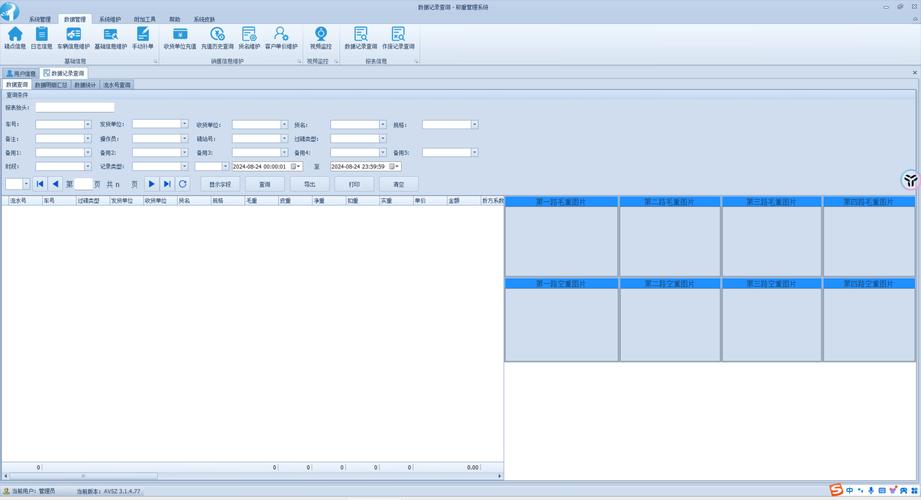This screenshot has width=921, height=500.
Task: Expand the 过磅类型 dropdown
Action: point(383,139)
